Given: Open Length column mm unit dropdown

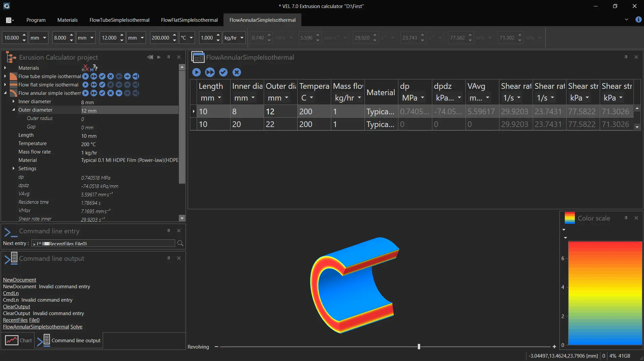Looking at the screenshot, I should 219,98.
